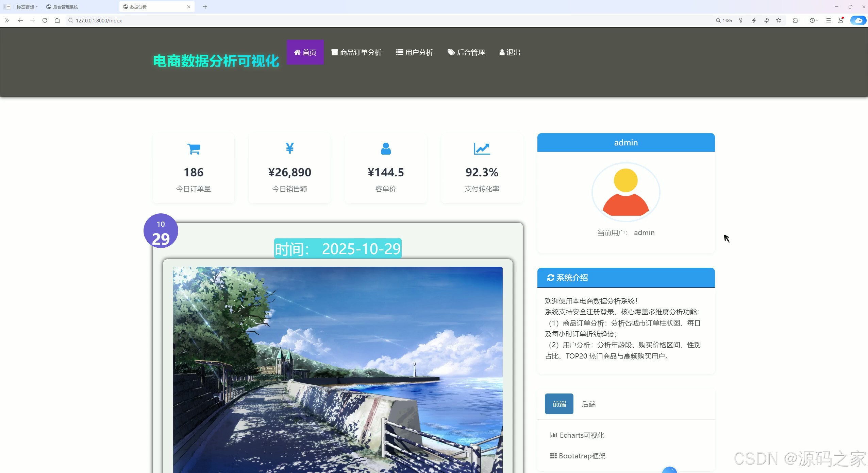Click the trend chart icon above 支付转化率
Screen dimensions: 868x473
click(x=482, y=148)
